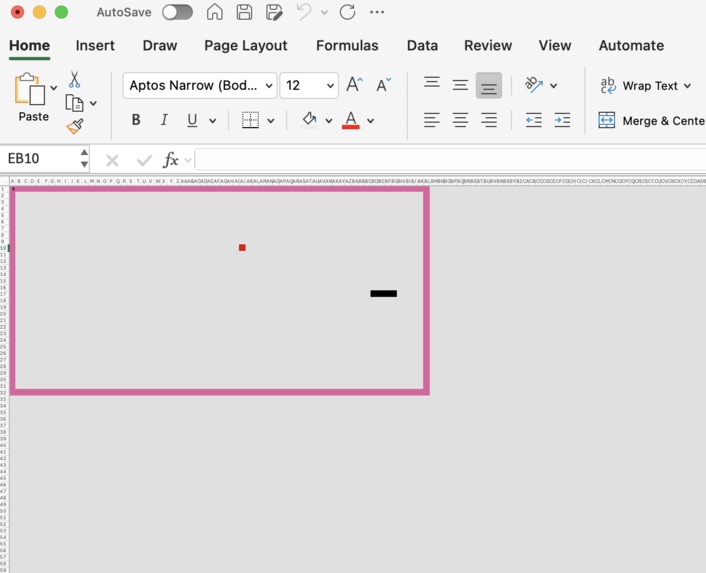Switch to the Home ribbon tab
This screenshot has height=573, width=706.
pyautogui.click(x=30, y=45)
